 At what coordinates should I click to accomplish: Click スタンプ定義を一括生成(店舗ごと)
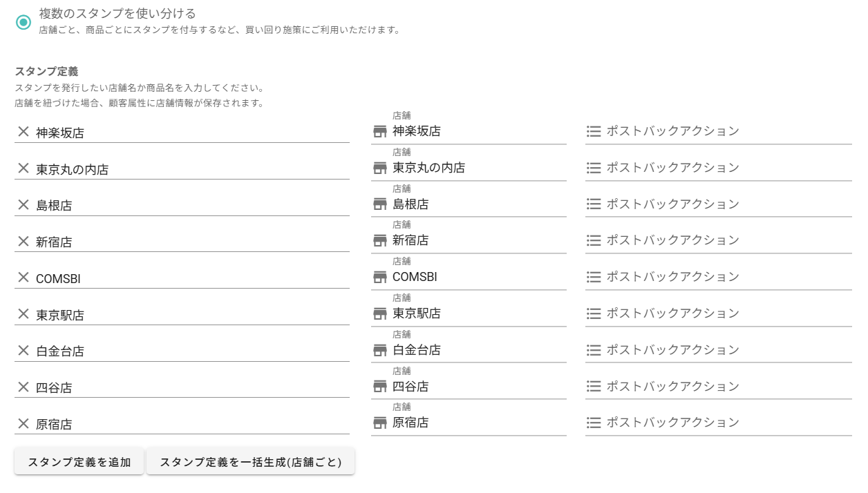pos(250,461)
